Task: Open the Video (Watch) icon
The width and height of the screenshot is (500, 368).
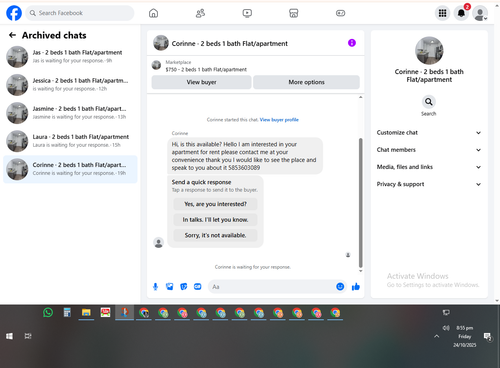Action: [247, 13]
